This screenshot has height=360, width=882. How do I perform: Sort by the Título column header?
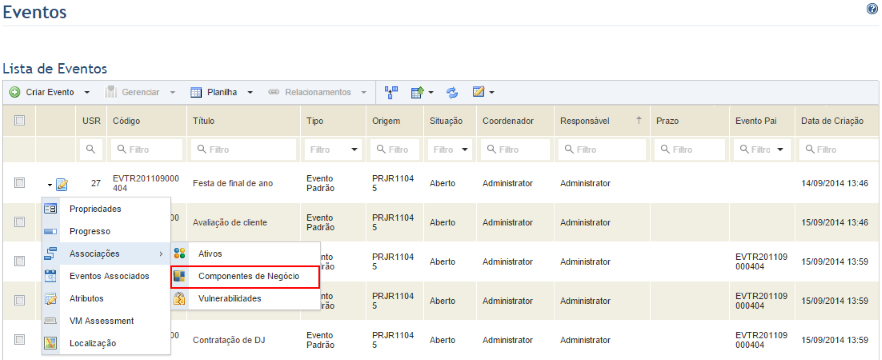tap(204, 121)
